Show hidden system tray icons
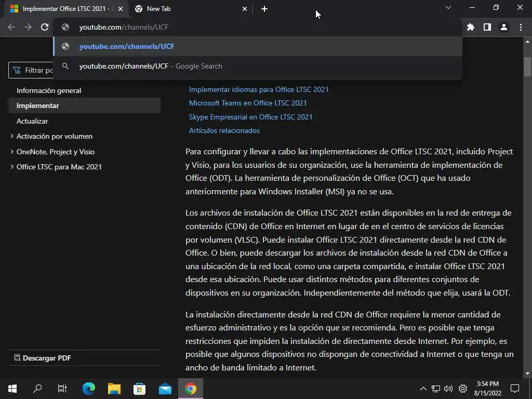Image resolution: width=532 pixels, height=399 pixels. 423,389
